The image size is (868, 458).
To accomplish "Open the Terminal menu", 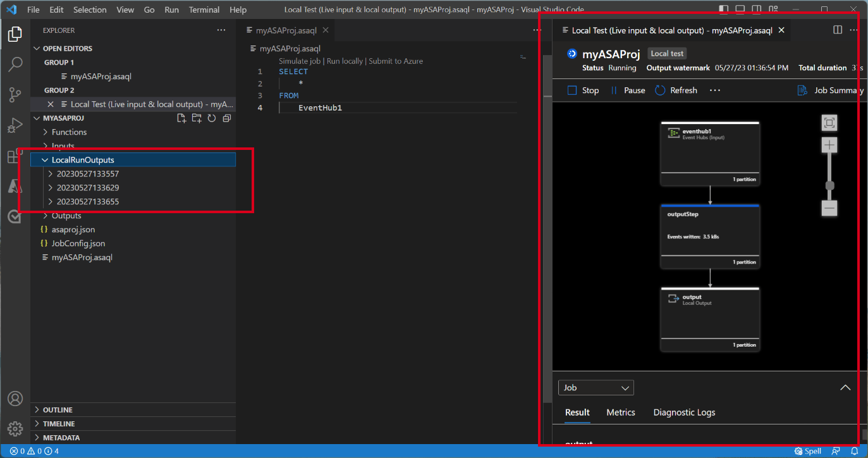I will tap(204, 9).
